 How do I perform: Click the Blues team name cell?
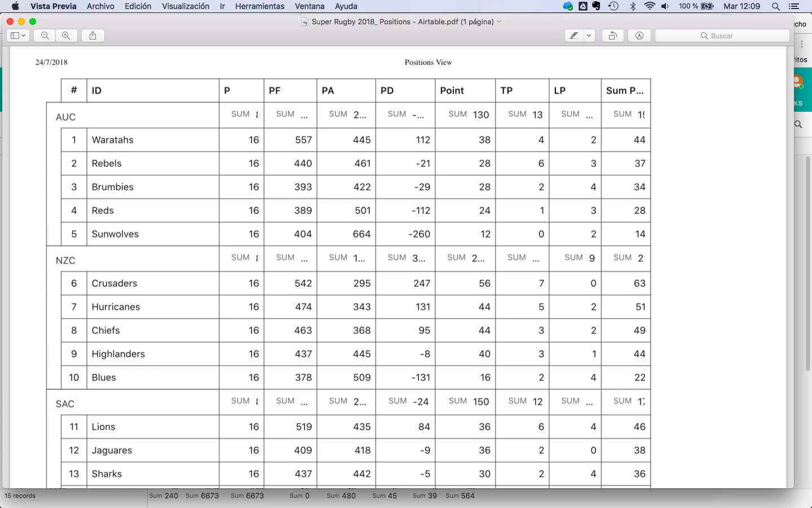pos(153,378)
